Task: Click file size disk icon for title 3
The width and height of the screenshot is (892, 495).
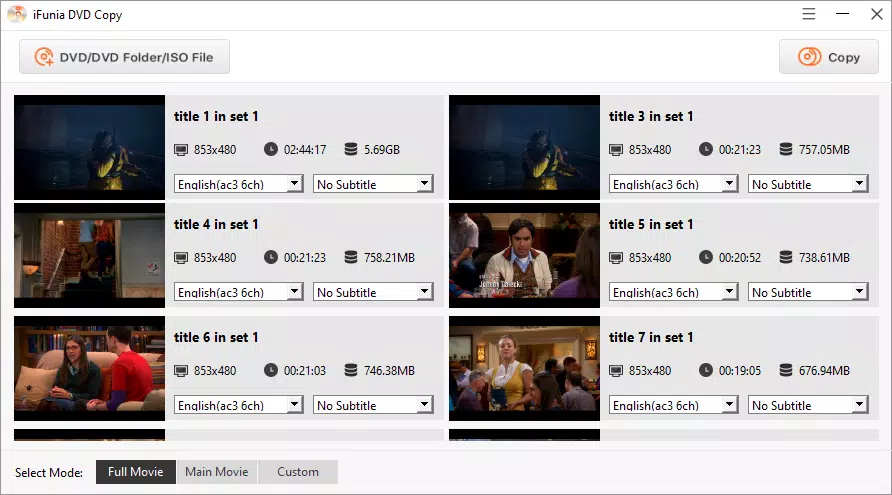Action: tap(786, 149)
